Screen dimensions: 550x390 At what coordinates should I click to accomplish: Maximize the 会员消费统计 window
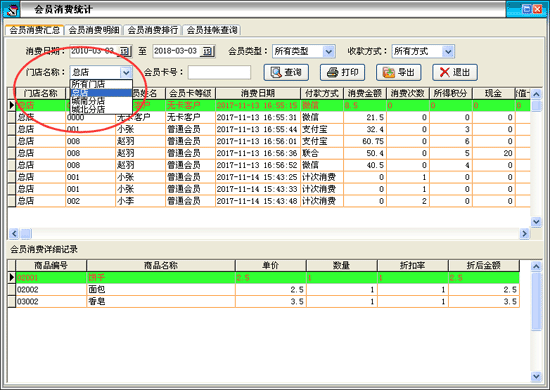(x=527, y=9)
